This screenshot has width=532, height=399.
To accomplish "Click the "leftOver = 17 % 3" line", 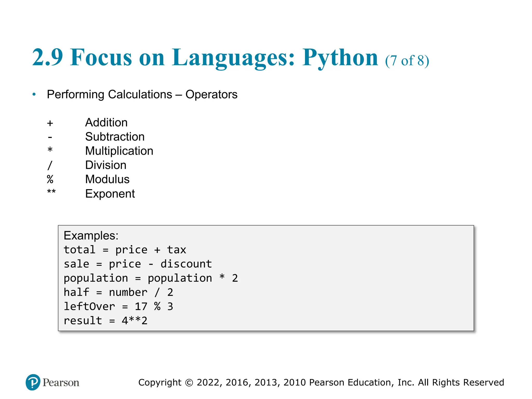I will 118,307.
